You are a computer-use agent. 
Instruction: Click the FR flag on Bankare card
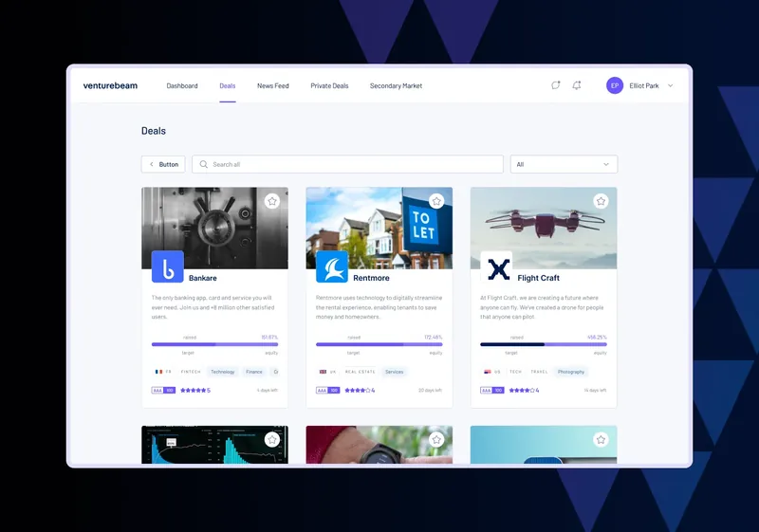coord(158,372)
